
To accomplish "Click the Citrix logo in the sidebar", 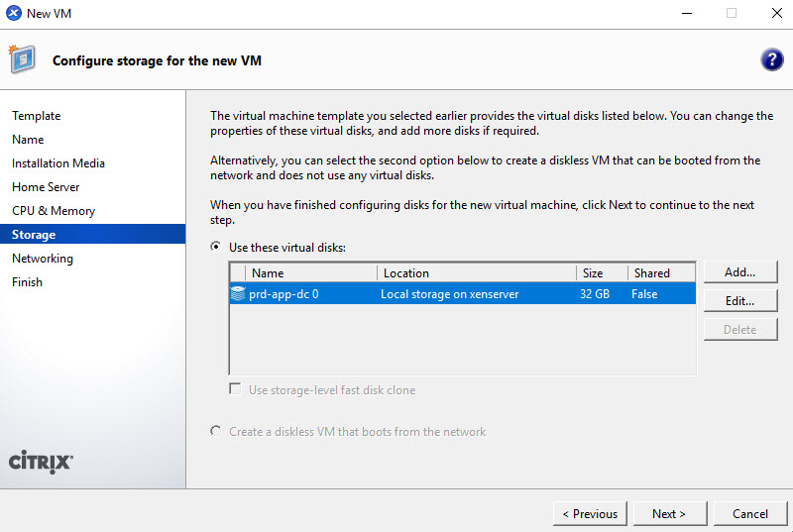I will tap(41, 462).
